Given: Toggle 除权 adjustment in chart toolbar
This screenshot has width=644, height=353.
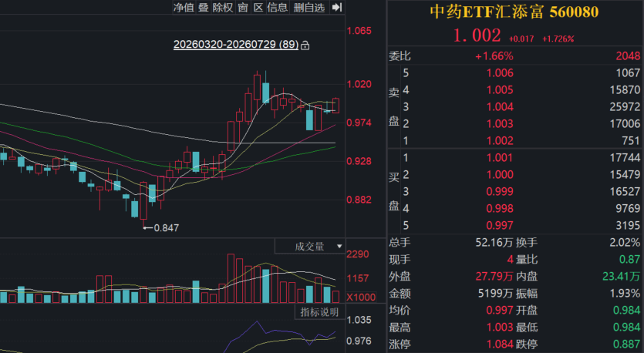Looking at the screenshot, I should [223, 8].
